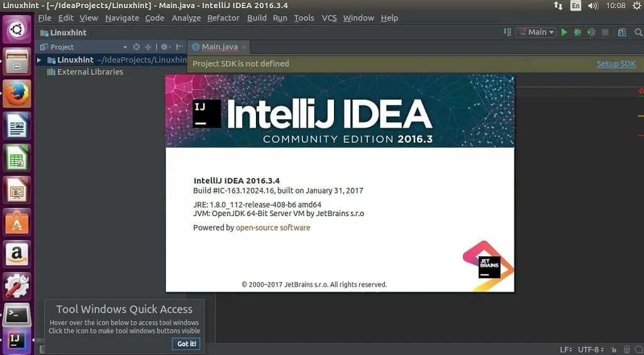Screen dimensions: 644x355
Task: Close the Main.java tab
Action: point(243,47)
